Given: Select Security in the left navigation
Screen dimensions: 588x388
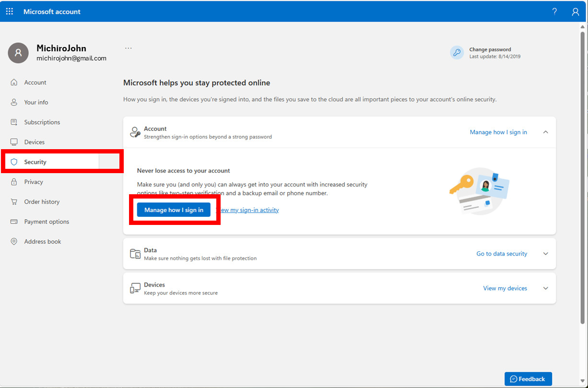Looking at the screenshot, I should (51, 162).
